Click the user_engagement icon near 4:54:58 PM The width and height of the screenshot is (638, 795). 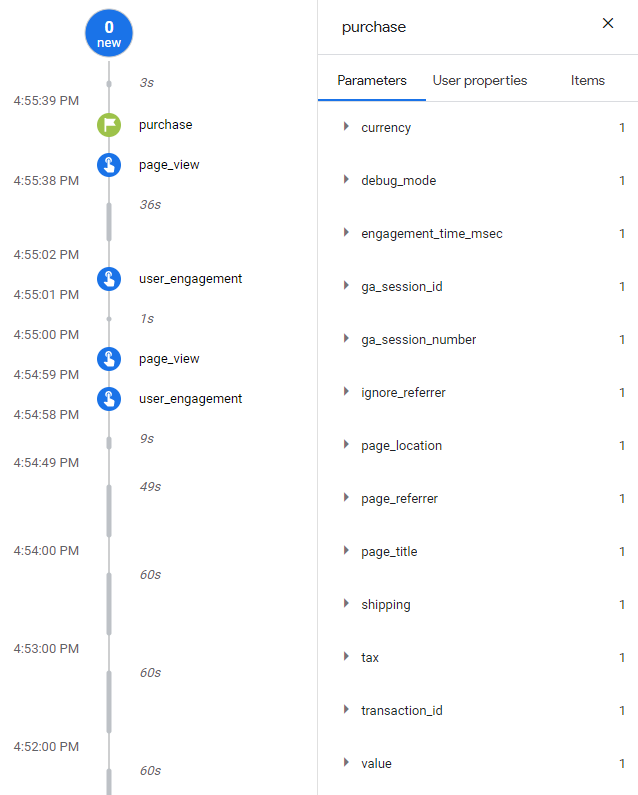tap(109, 399)
